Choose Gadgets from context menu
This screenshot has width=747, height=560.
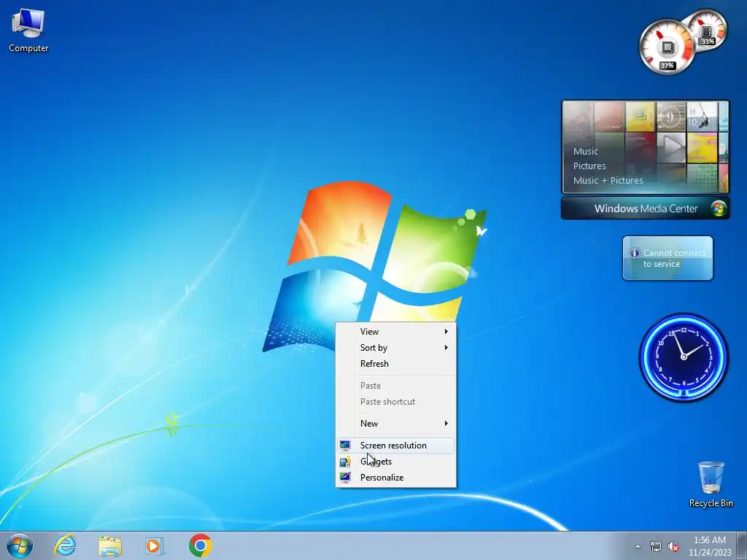pos(395,462)
